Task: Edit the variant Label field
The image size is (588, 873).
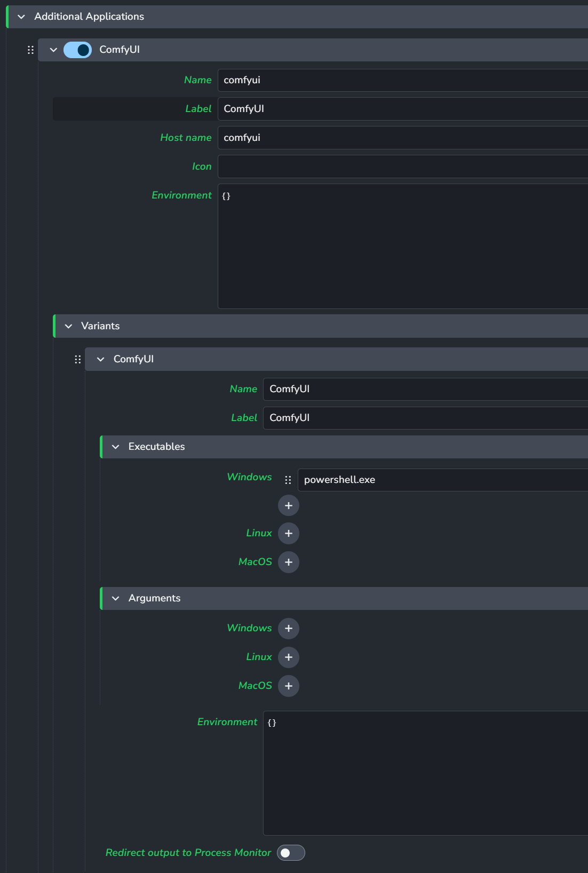Action: (426, 418)
